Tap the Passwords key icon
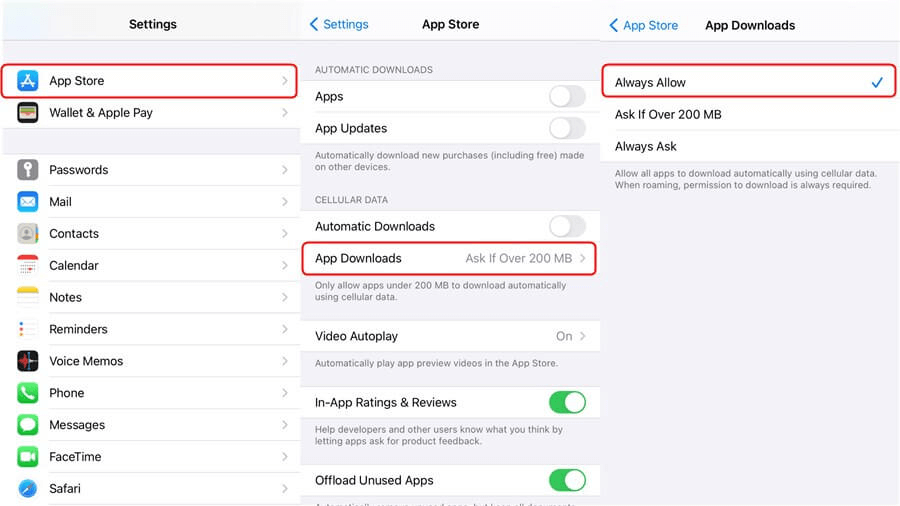This screenshot has height=506, width=900. point(28,170)
